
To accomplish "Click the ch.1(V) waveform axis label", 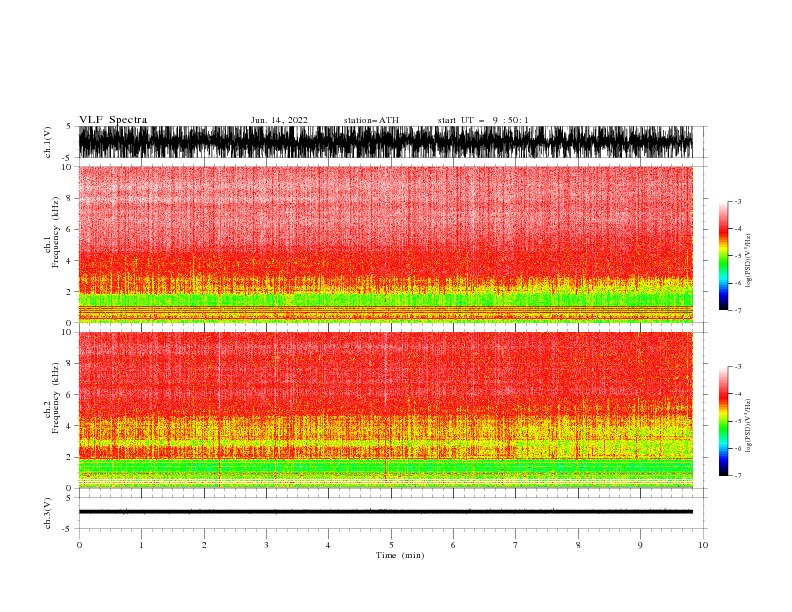I will click(x=48, y=142).
